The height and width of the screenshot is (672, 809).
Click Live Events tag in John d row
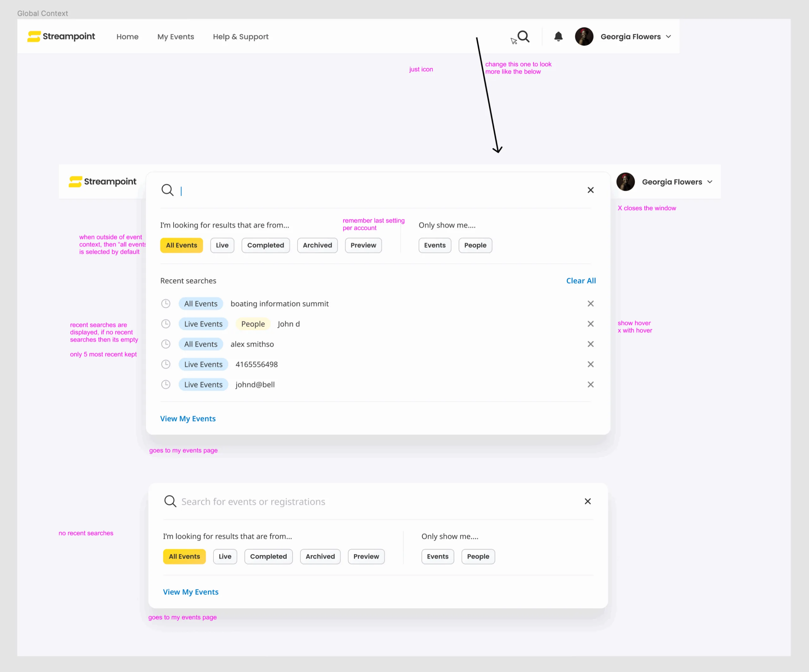click(204, 324)
